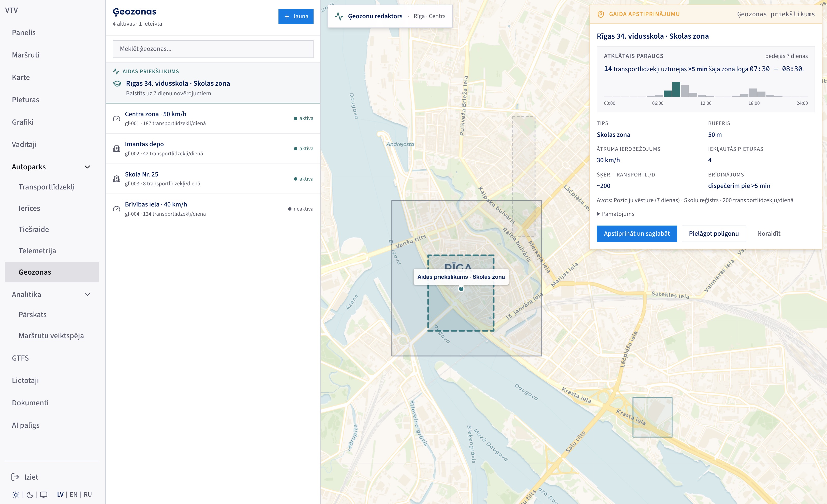Switch language to EN
The image size is (827, 504).
(73, 495)
